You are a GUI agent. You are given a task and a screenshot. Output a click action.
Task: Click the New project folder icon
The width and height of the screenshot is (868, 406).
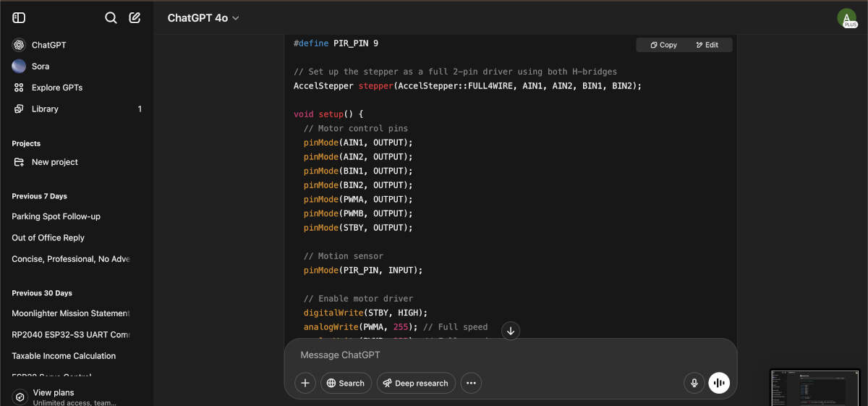[x=19, y=162]
